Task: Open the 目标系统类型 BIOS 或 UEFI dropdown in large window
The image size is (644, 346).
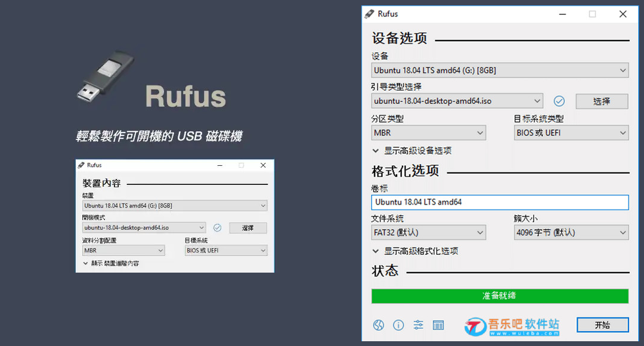Action: (x=571, y=132)
